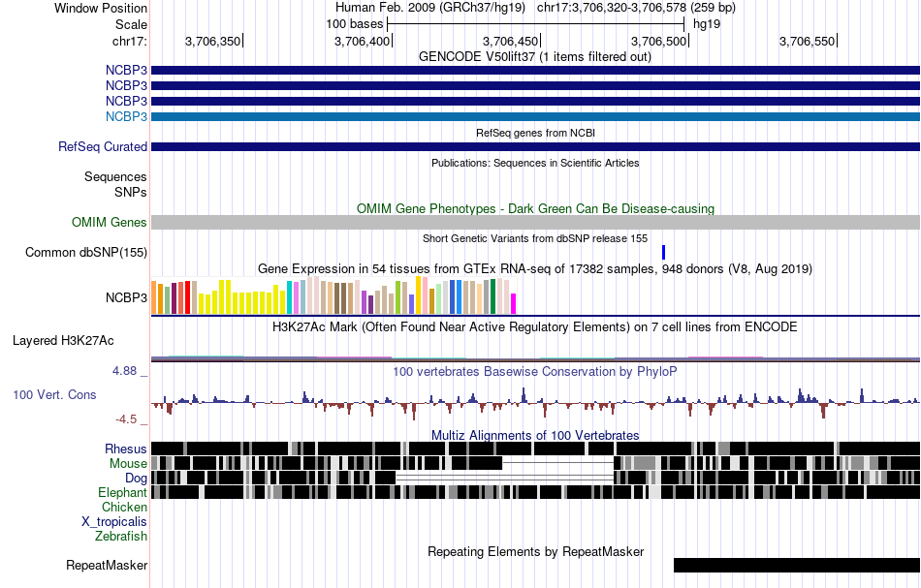Open Short Genetic Variants from dbSNP title
This screenshot has height=588, width=921.
click(x=535, y=239)
